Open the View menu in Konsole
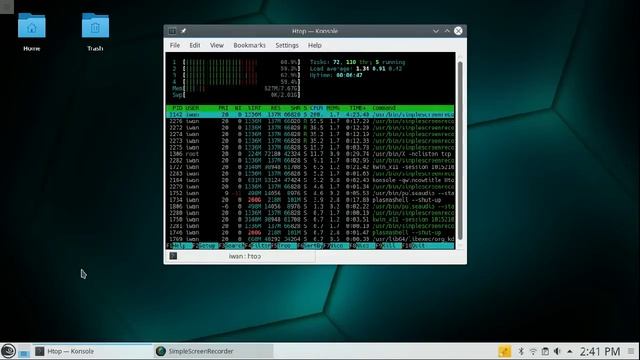The image size is (640, 360). coord(217,45)
